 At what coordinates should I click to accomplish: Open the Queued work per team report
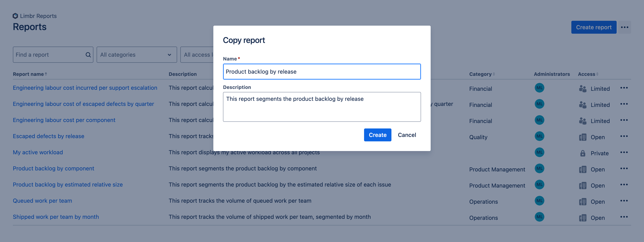pos(42,201)
